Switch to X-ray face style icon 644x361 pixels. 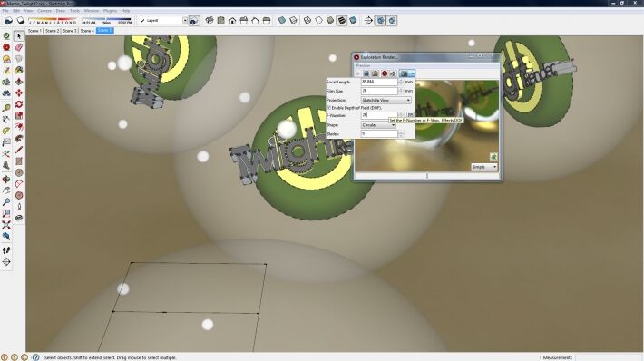click(282, 21)
